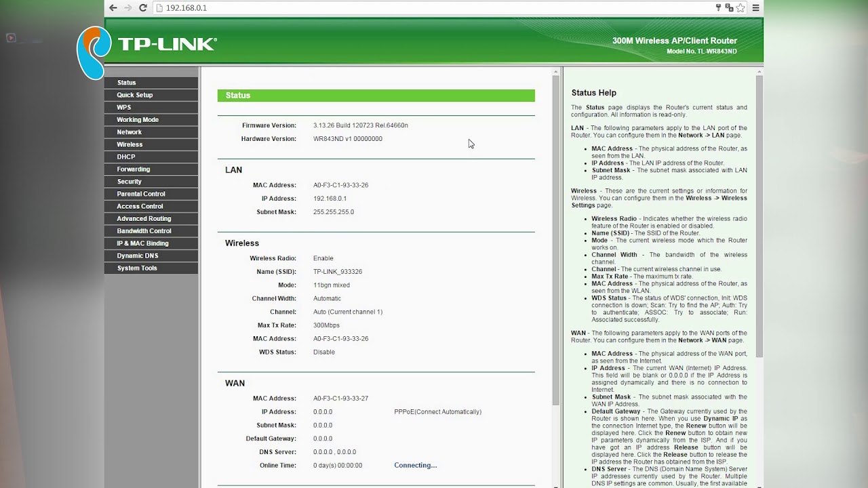Go to the WPS page
Image resolution: width=868 pixels, height=488 pixels.
coord(151,107)
